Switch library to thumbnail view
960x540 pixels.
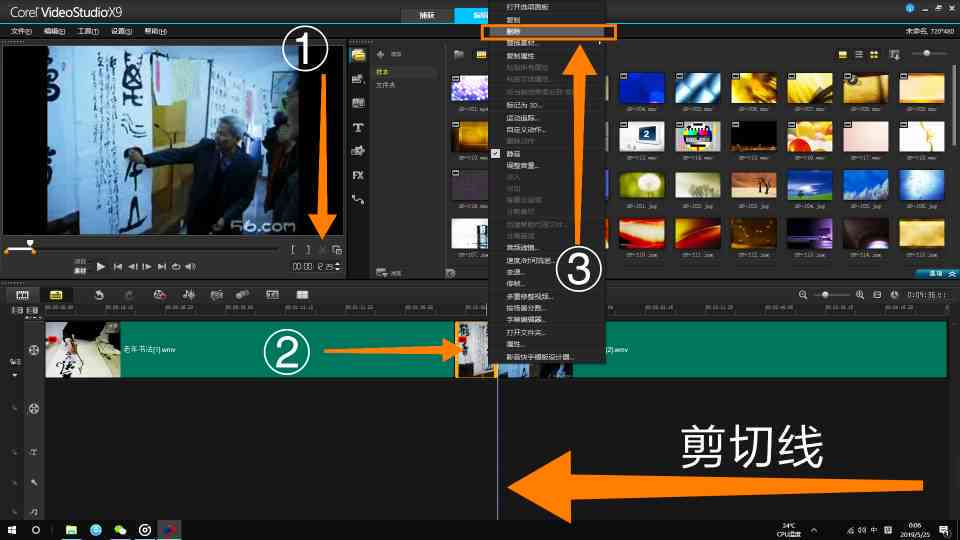[874, 54]
